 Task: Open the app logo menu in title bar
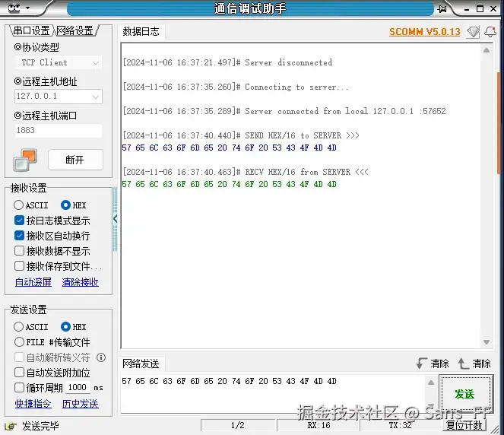pyautogui.click(x=14, y=8)
